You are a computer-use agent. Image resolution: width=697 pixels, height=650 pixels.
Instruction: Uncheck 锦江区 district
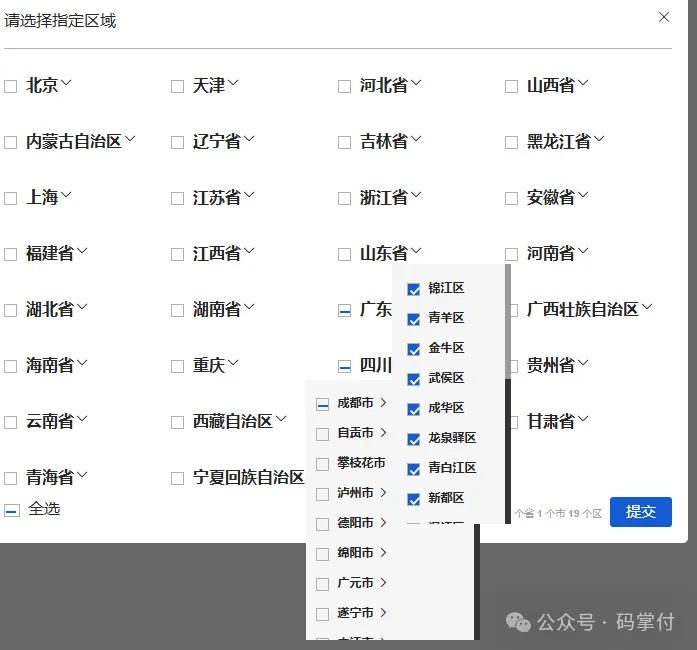coord(413,289)
